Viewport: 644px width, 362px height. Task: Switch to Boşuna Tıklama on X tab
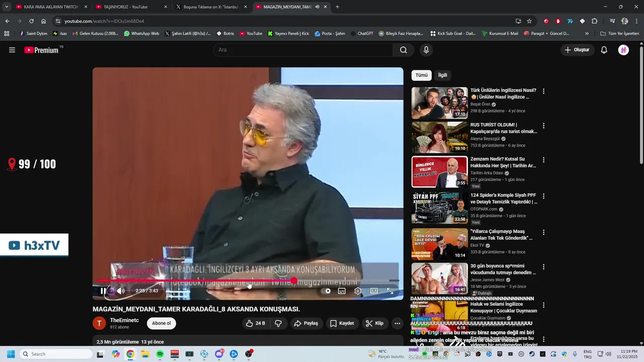point(210,7)
